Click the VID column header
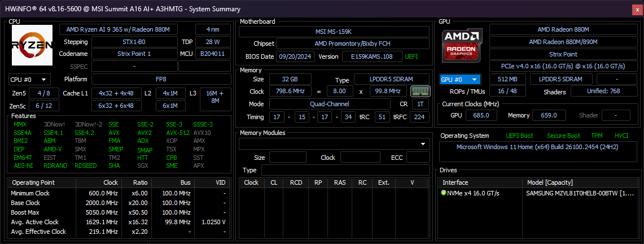 212,182
